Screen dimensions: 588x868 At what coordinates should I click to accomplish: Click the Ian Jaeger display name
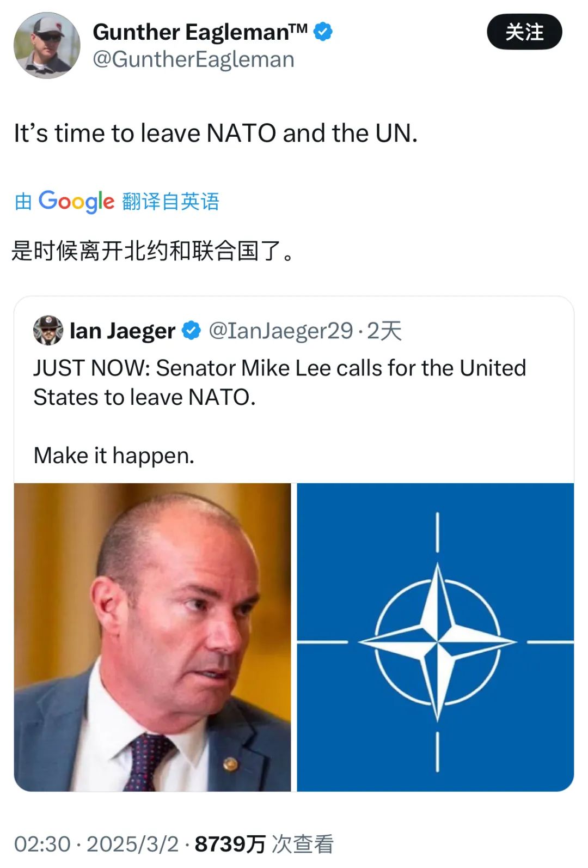pos(122,331)
